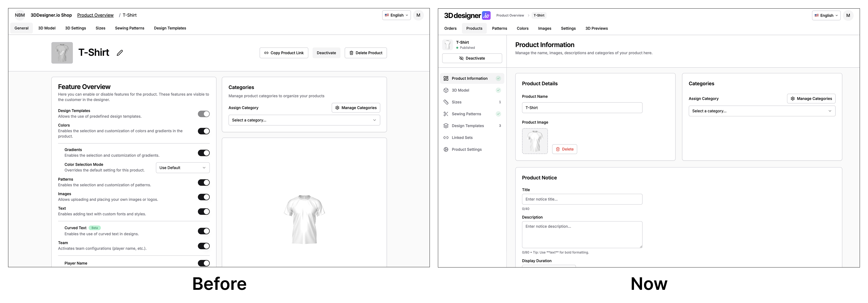The width and height of the screenshot is (868, 303).
Task: Click the Delete Product button
Action: (x=366, y=53)
